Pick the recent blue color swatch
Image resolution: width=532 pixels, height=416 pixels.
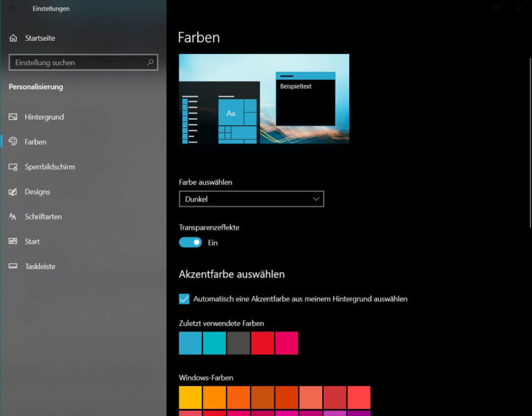tap(190, 343)
